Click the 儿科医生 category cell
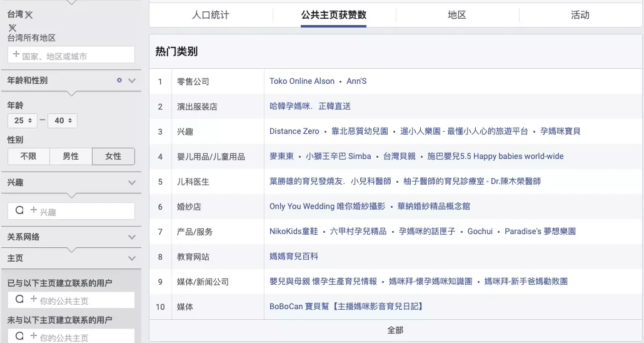The image size is (644, 343). click(x=218, y=182)
